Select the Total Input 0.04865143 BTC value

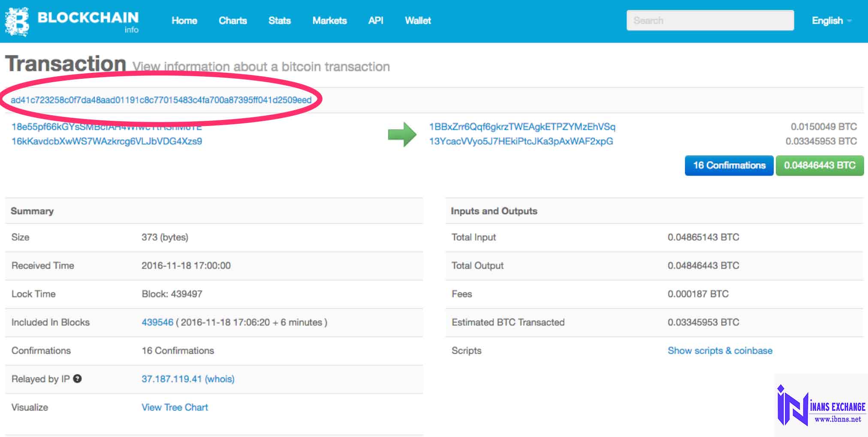click(703, 237)
